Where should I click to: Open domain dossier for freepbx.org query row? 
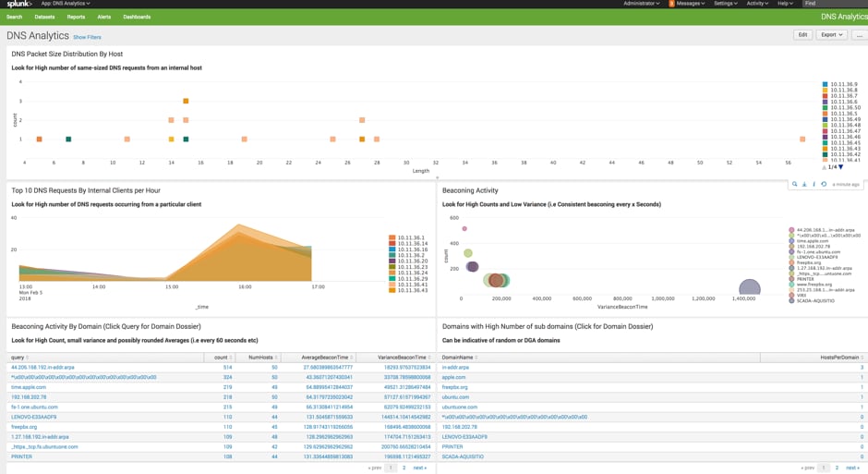click(x=24, y=427)
